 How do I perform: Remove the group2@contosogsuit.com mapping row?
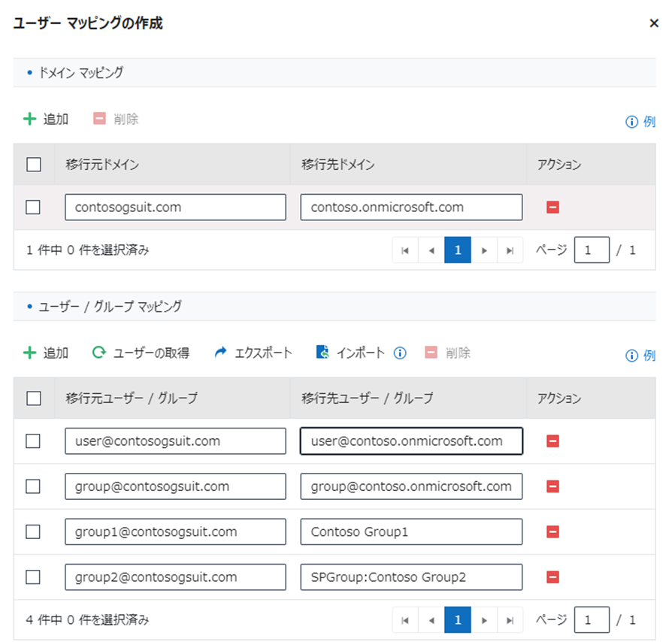[552, 577]
